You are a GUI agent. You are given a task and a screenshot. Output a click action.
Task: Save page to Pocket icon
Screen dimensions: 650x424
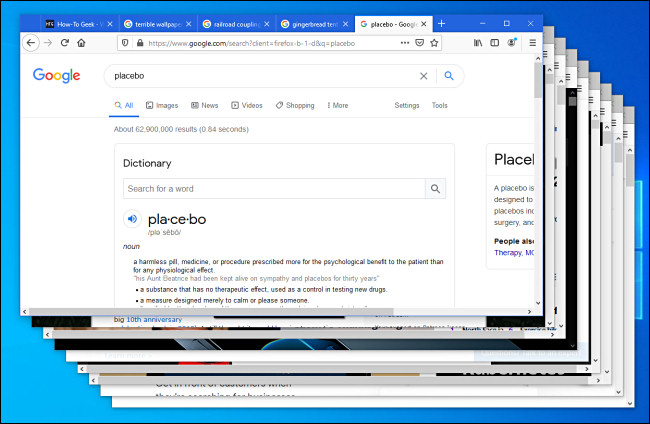point(420,43)
